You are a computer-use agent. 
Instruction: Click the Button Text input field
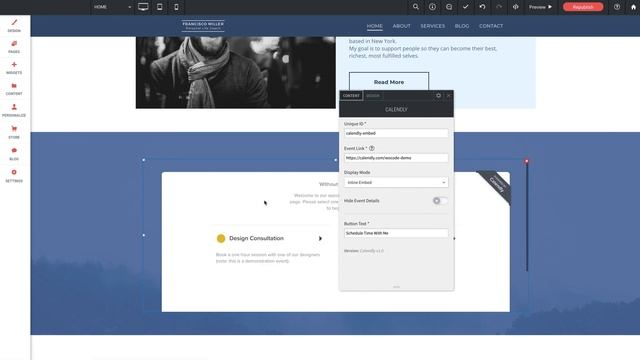tap(396, 233)
